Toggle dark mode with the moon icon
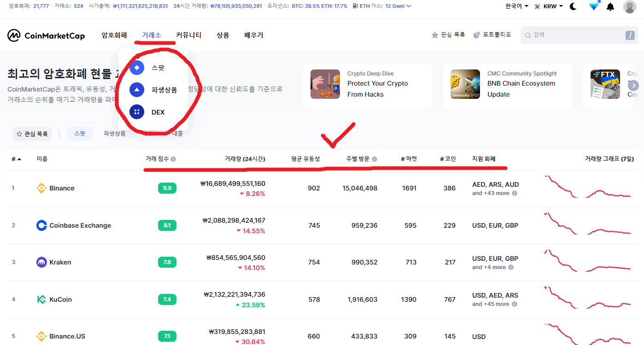Screen dimensions: 644x345 point(573,6)
